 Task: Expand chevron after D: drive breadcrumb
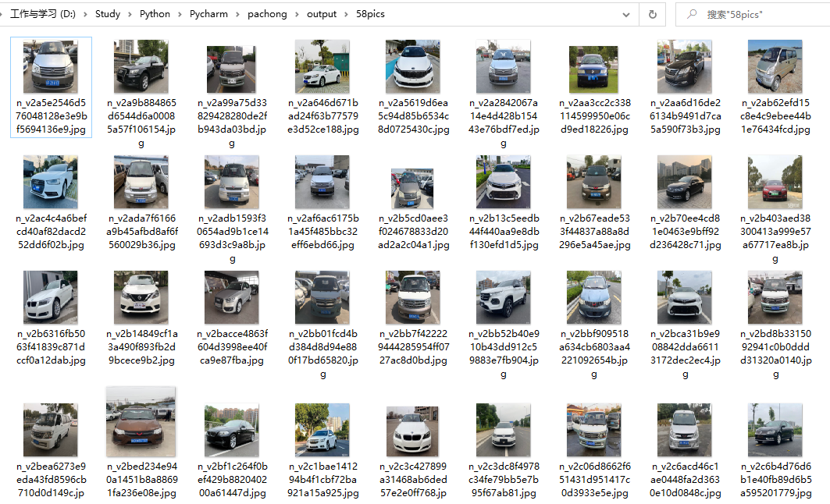click(85, 14)
